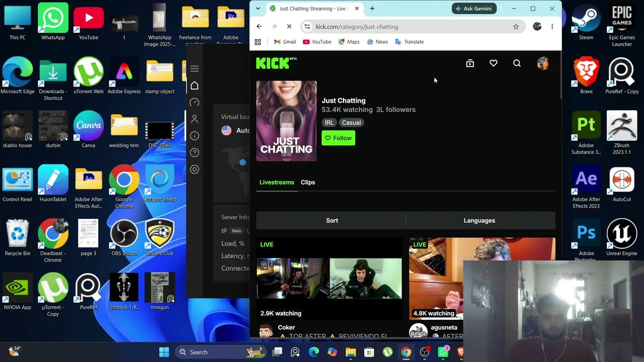
Task: Expand the VPN window hamburger menu
Action: (x=195, y=68)
